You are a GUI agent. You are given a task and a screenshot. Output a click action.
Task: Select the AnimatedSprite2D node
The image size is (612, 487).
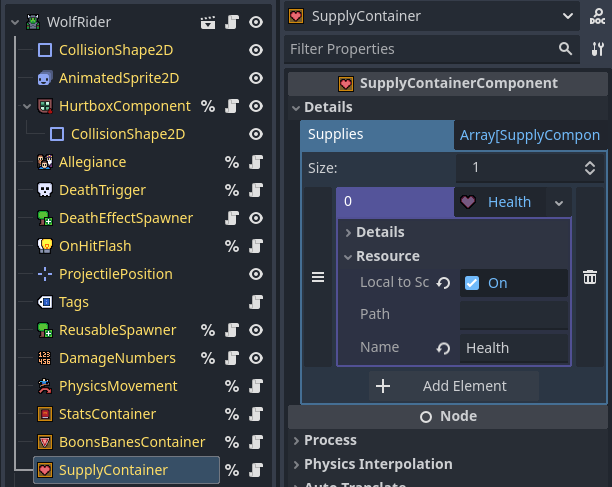[119, 78]
